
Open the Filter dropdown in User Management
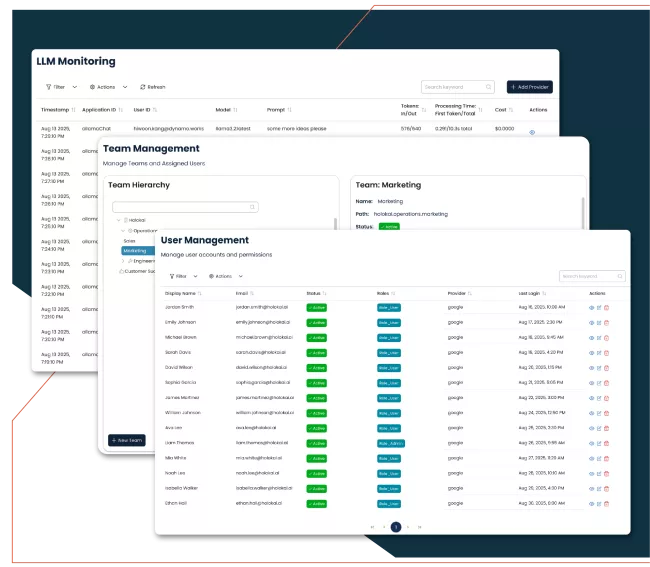(x=182, y=276)
